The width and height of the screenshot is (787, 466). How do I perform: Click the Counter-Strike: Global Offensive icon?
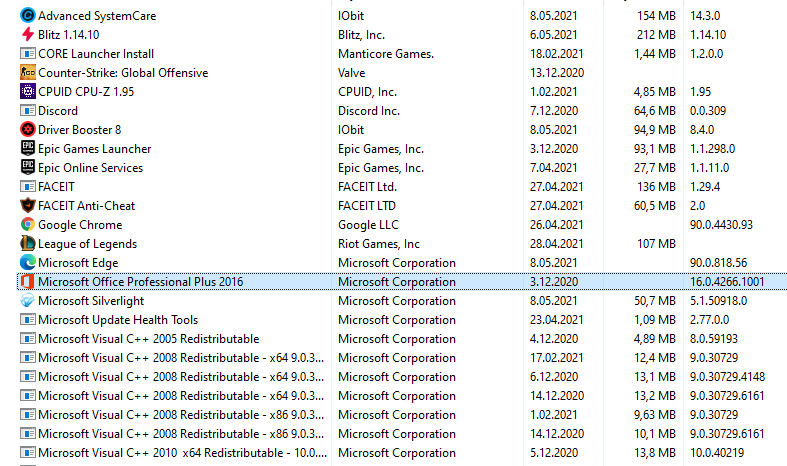[28, 73]
